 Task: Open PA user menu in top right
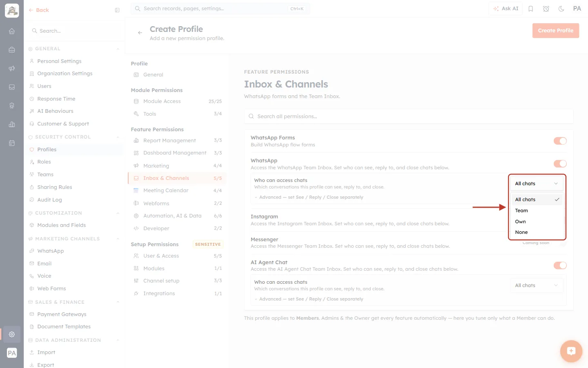click(x=577, y=9)
